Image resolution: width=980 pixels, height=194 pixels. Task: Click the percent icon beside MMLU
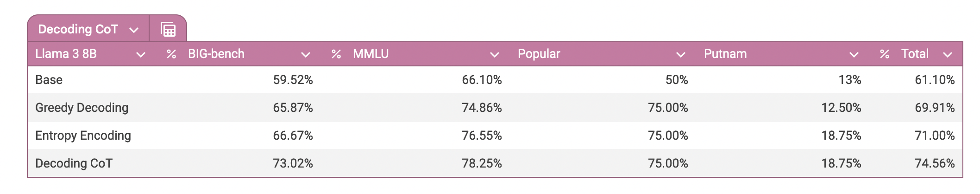(336, 54)
